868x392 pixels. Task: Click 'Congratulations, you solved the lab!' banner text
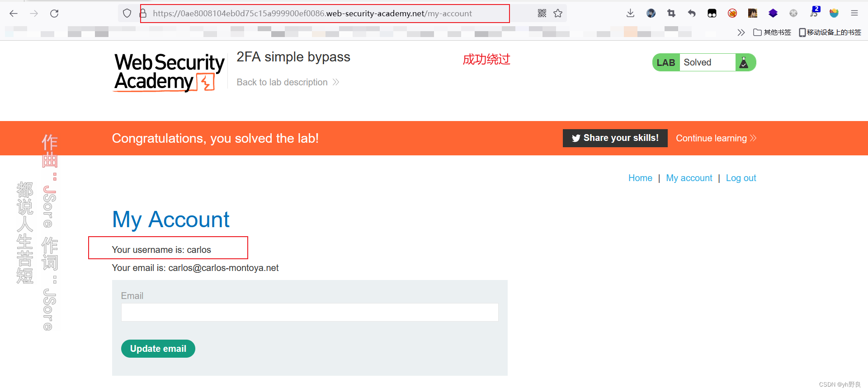pyautogui.click(x=215, y=138)
